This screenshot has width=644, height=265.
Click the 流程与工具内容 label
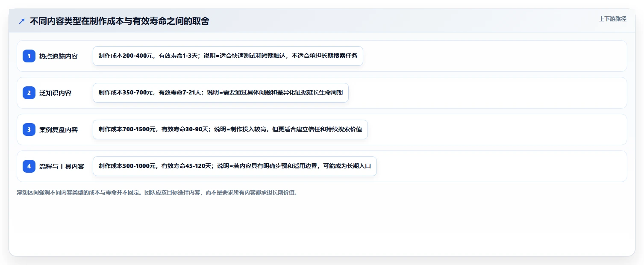(x=62, y=166)
